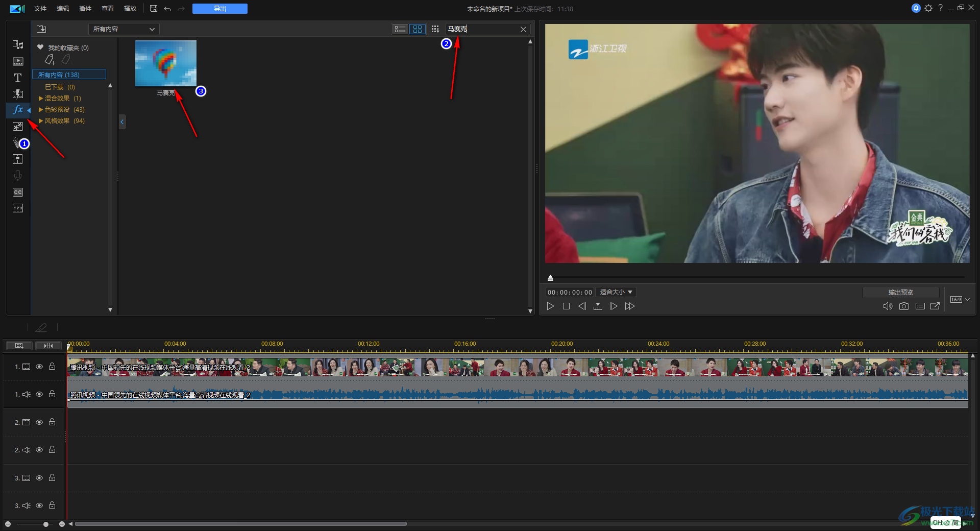The height and width of the screenshot is (531, 980).
Task: Add a new tag icon
Action: tap(50, 60)
